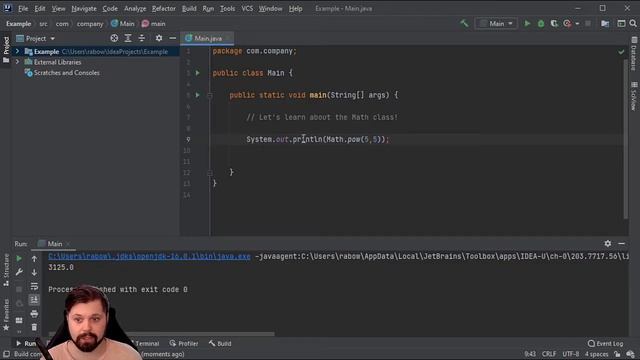Click the profiler run icon in toolbar
This screenshot has height=360, width=640.
point(567,24)
